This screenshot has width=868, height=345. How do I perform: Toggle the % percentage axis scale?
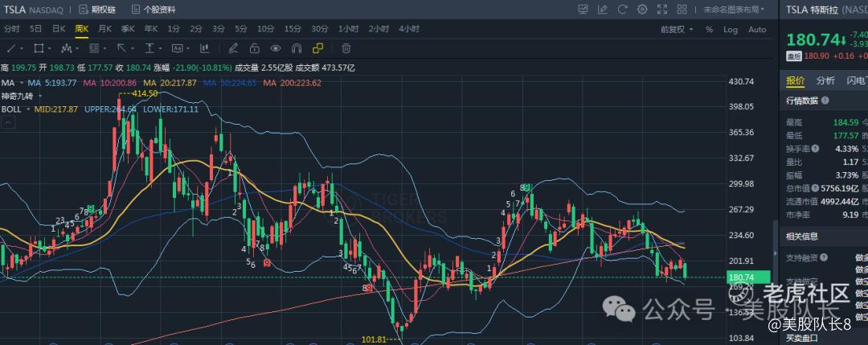click(x=709, y=29)
